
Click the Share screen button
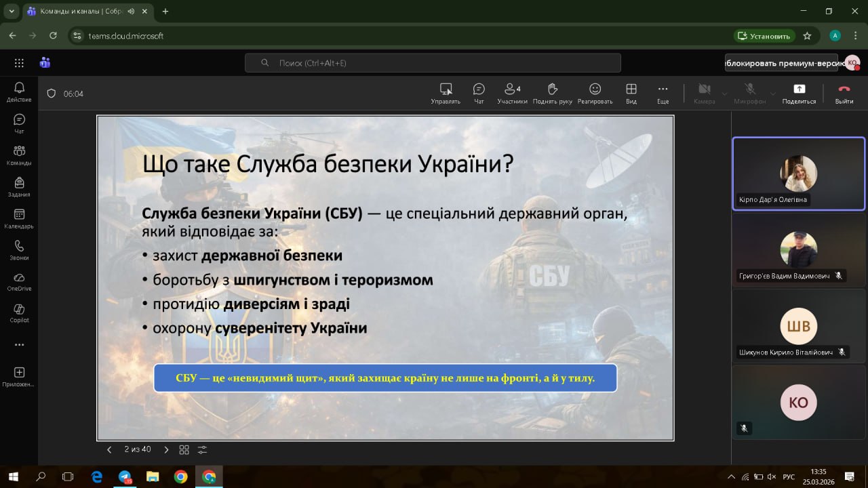click(799, 93)
